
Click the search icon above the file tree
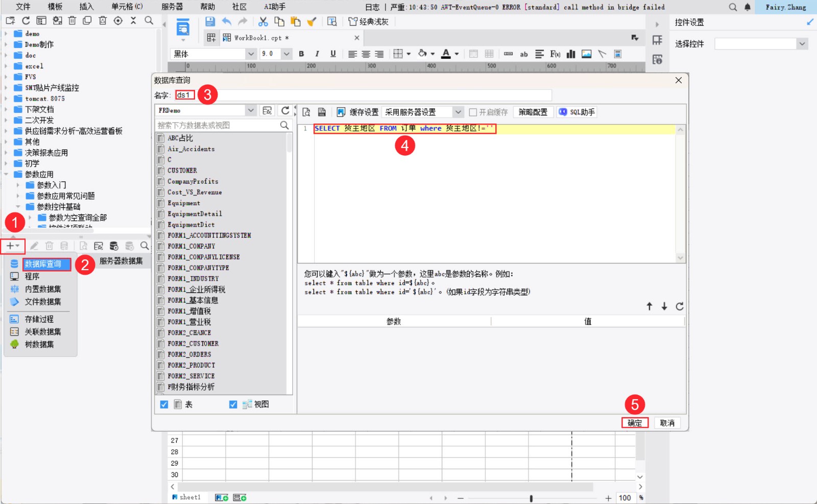pos(149,20)
